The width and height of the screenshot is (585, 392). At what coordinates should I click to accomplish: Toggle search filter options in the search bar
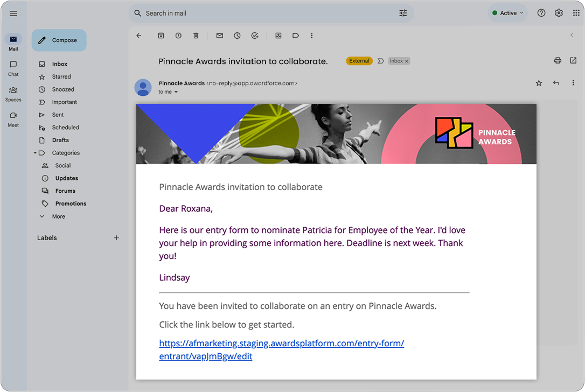pos(403,12)
